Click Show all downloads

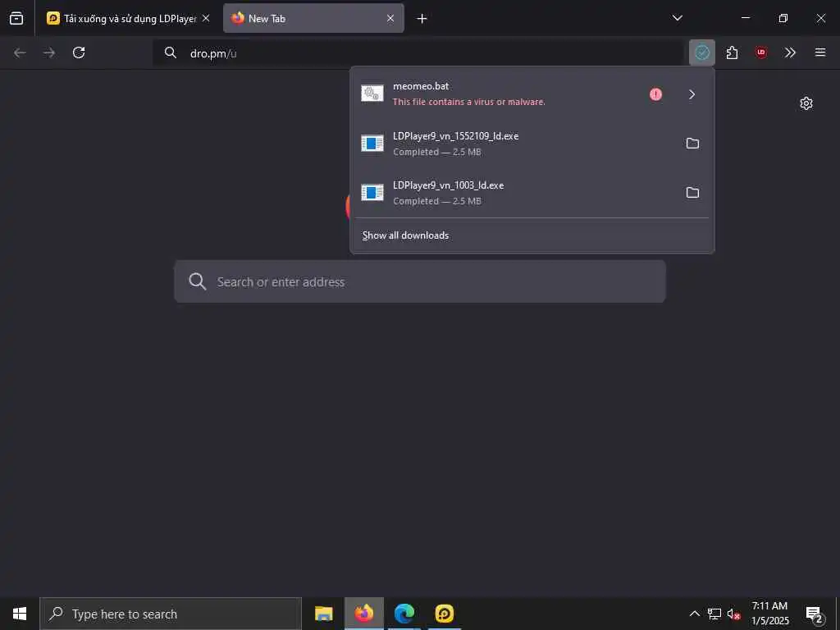[x=405, y=235]
